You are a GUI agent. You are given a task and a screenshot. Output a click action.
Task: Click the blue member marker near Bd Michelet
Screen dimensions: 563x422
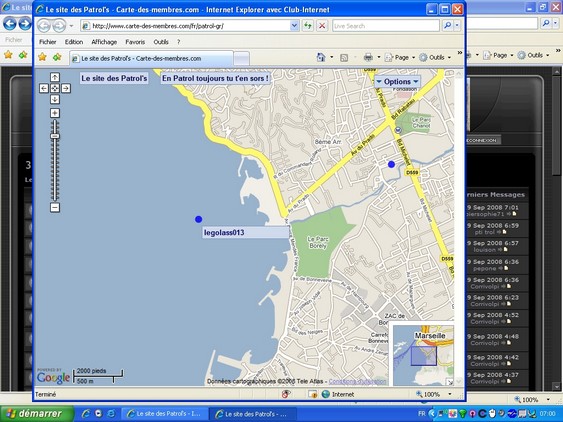pyautogui.click(x=391, y=164)
